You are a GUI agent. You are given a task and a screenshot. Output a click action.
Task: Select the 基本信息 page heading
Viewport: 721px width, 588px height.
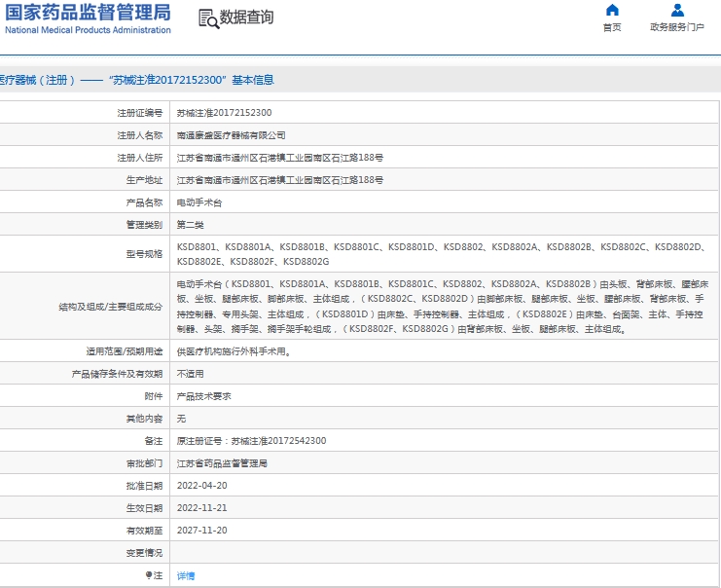(253, 80)
